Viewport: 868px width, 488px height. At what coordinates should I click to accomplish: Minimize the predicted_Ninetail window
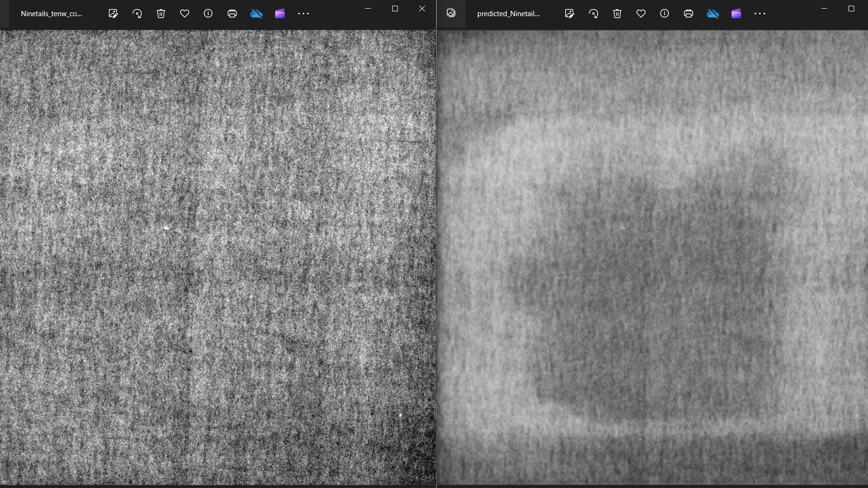pyautogui.click(x=824, y=9)
